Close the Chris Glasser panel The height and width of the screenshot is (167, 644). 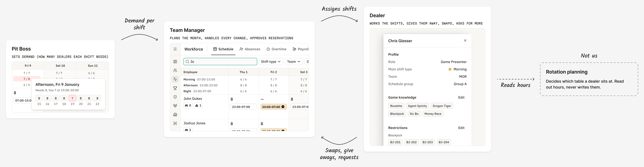coord(465,41)
